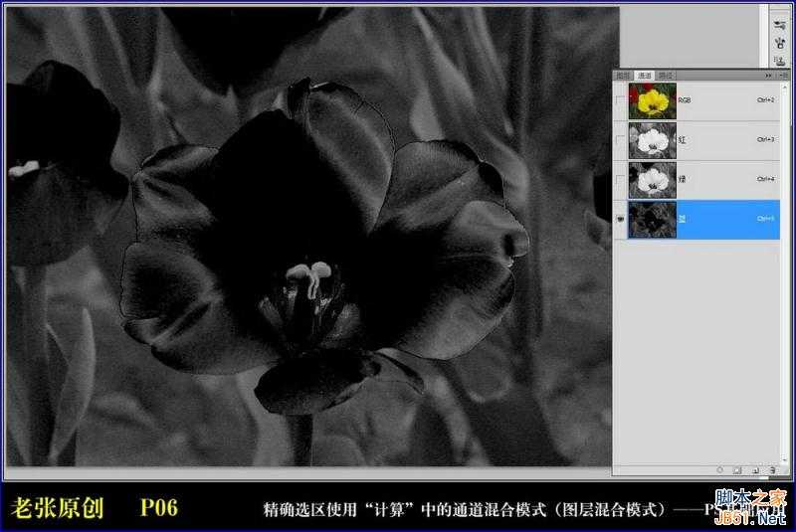Click the red channel thumbnail
The width and height of the screenshot is (796, 532).
(653, 140)
